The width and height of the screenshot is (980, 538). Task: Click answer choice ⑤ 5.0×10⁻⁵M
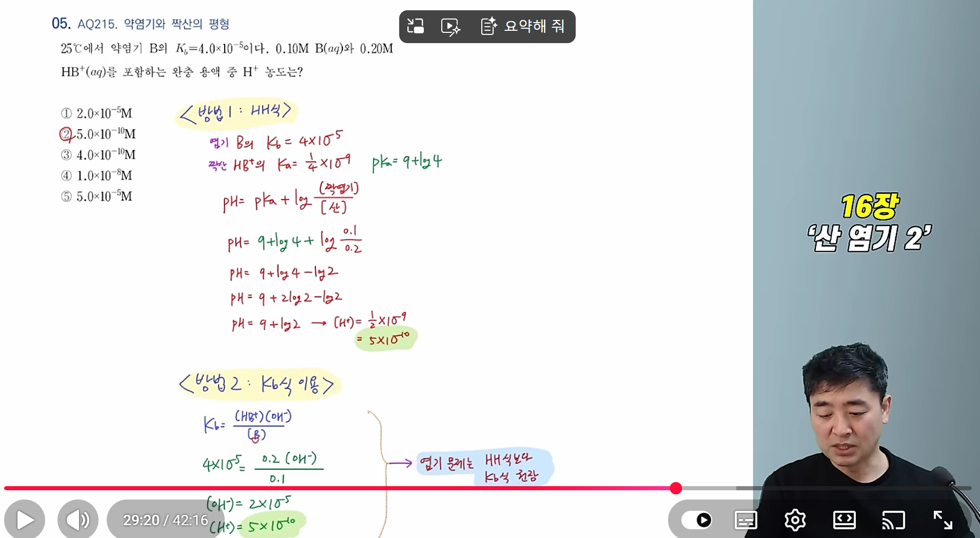96,196
